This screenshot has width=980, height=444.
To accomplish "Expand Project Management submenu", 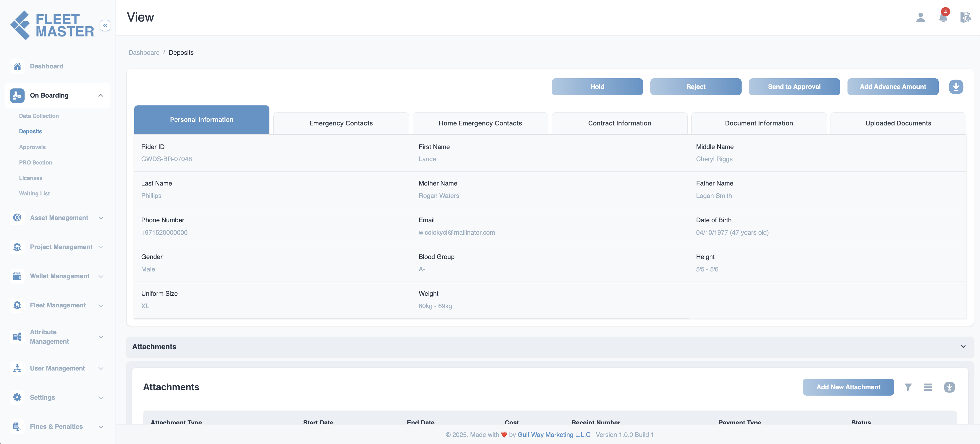I will 101,247.
